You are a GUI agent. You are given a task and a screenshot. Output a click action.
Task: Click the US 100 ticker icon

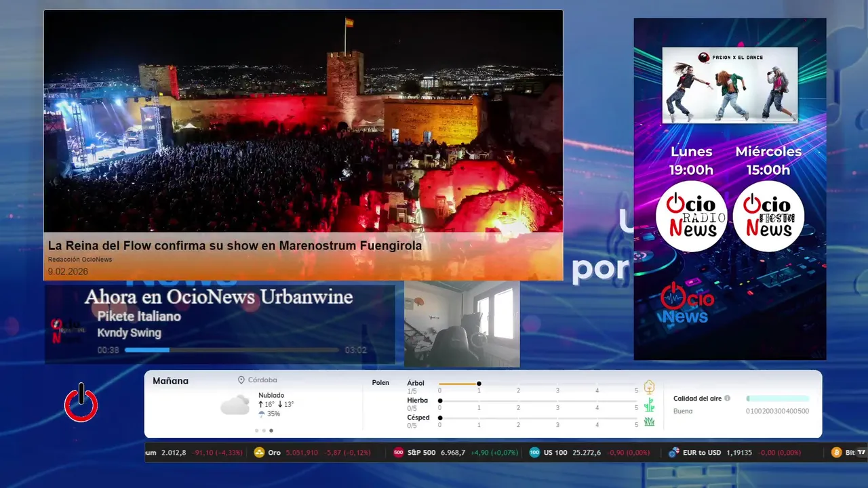pyautogui.click(x=534, y=452)
